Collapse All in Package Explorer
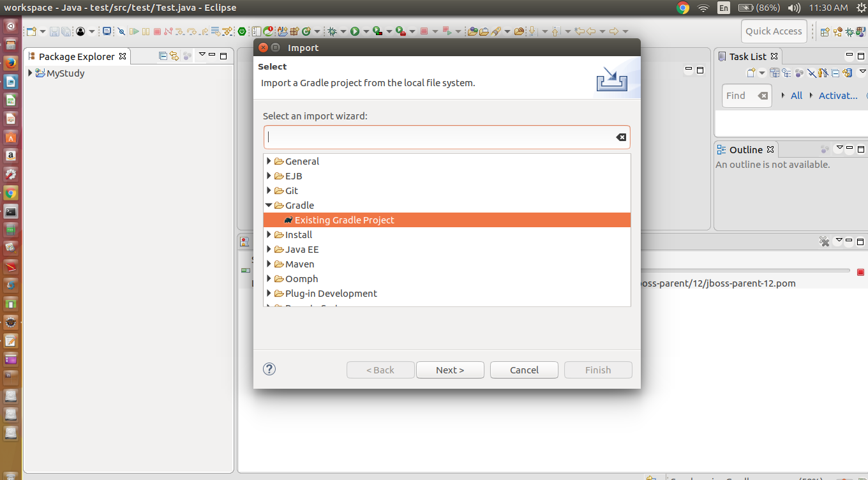The width and height of the screenshot is (868, 480). click(163, 56)
